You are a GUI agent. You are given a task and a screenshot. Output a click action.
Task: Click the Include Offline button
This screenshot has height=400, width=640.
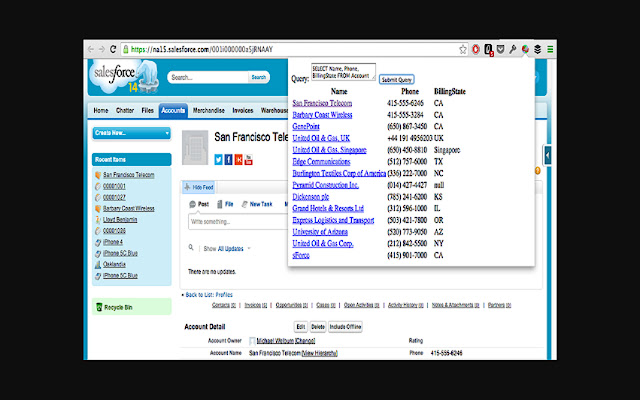[345, 327]
